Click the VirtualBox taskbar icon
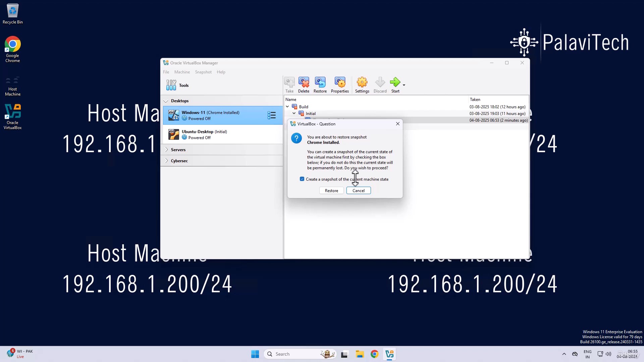Image resolution: width=644 pixels, height=362 pixels. (389, 354)
